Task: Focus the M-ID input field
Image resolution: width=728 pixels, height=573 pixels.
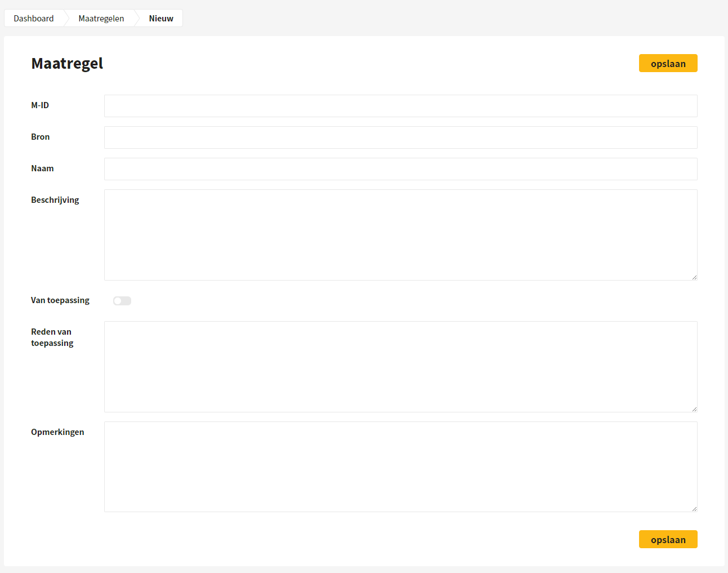Action: 401,106
